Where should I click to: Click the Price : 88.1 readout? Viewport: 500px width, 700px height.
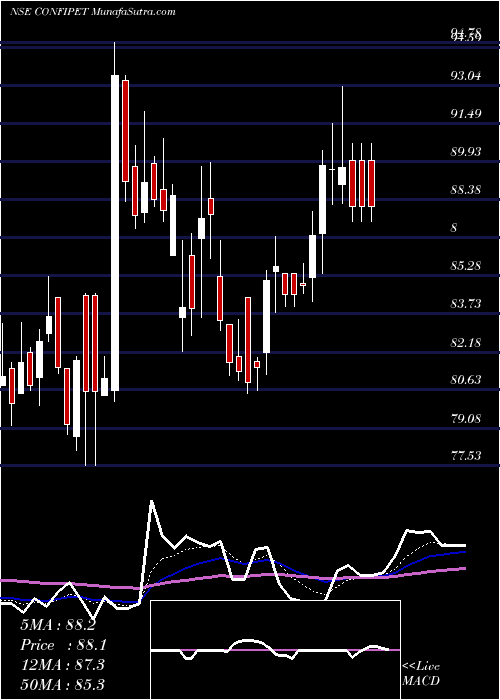coord(62,645)
